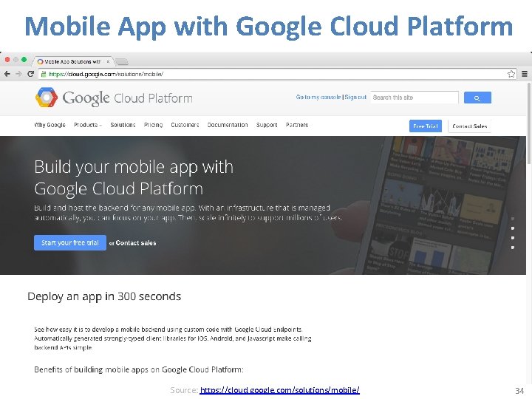This screenshot has width=532, height=399.
Task: Click the browser forward arrow
Action: (x=18, y=74)
